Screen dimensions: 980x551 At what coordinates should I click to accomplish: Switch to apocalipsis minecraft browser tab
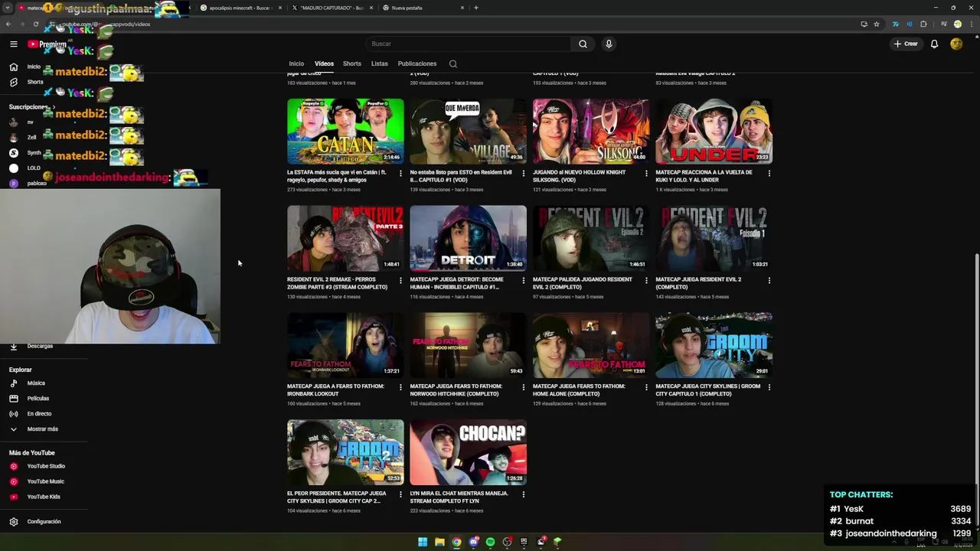(x=240, y=8)
